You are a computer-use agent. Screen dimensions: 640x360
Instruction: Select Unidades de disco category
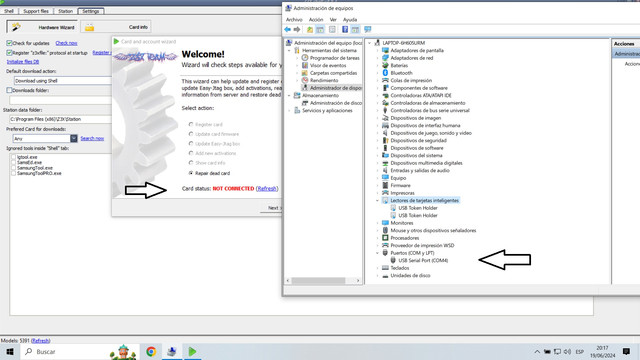(410, 276)
